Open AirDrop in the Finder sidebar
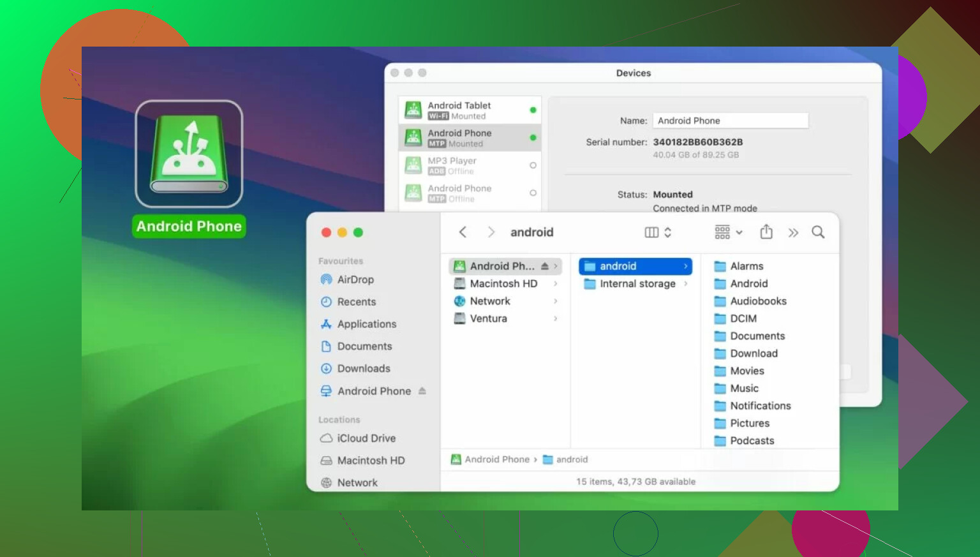The width and height of the screenshot is (980, 557). click(x=355, y=279)
